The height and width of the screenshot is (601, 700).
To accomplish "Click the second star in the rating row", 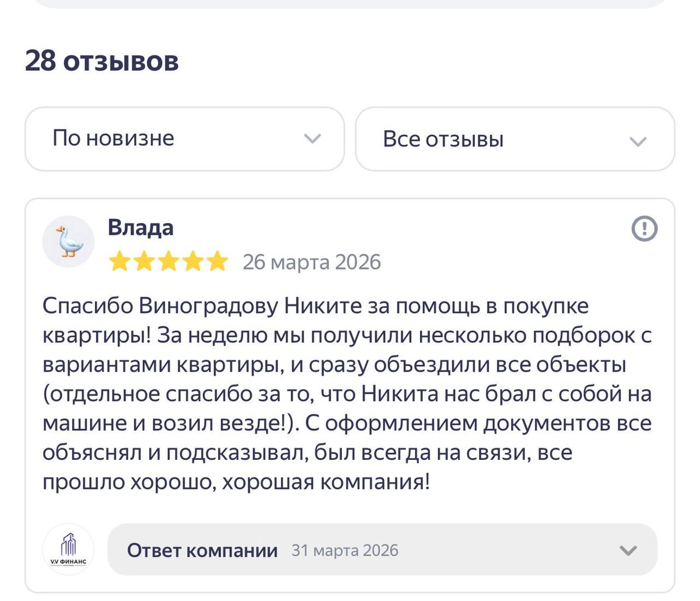I will tap(143, 261).
